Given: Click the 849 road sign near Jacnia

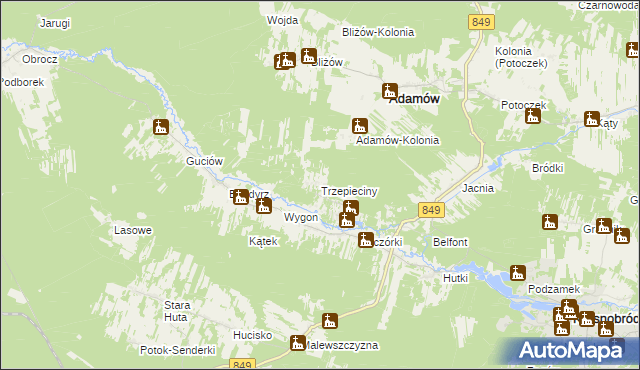Looking at the screenshot, I should click(431, 210).
